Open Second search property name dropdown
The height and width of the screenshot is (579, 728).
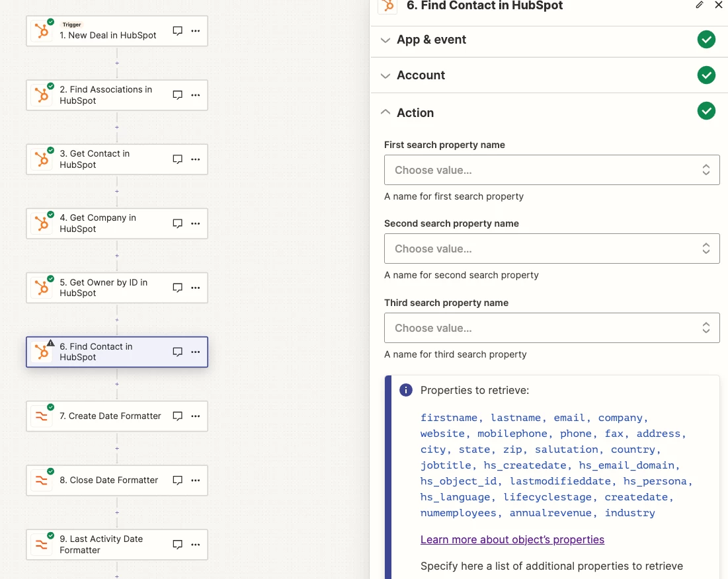[551, 249]
